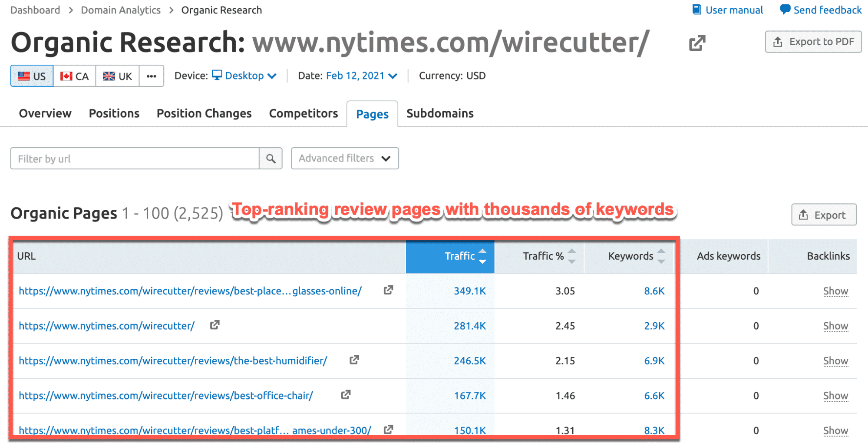Image resolution: width=868 pixels, height=443 pixels.
Task: Sort table by Keywords column arrows
Action: click(x=661, y=256)
